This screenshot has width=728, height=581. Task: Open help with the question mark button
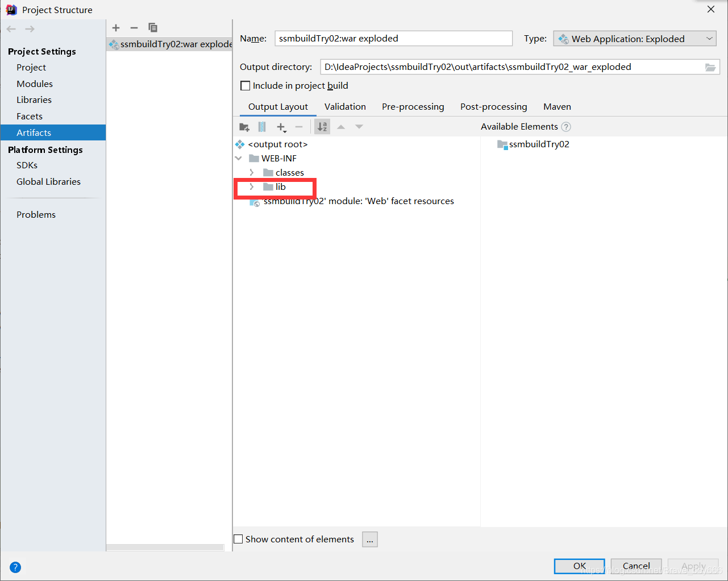click(15, 567)
